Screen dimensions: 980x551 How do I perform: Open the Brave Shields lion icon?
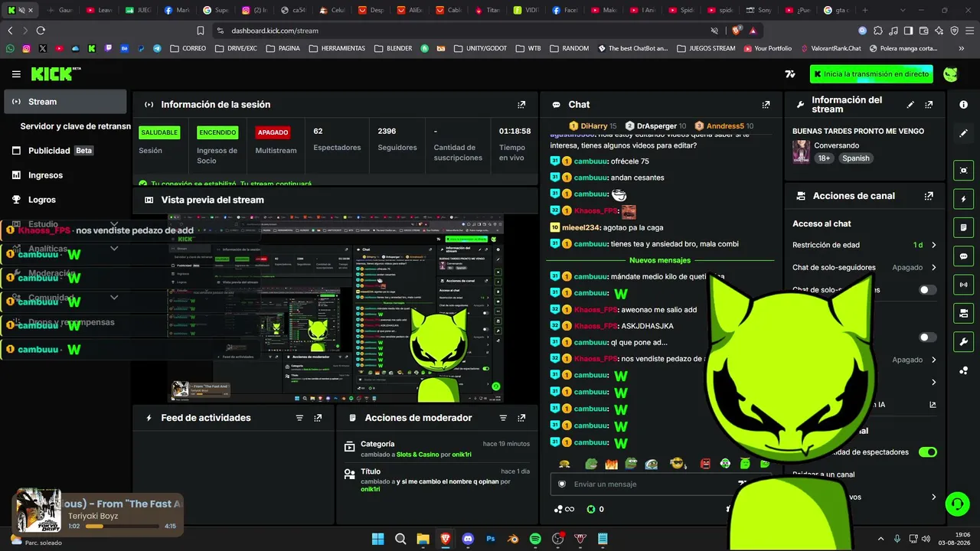pos(737,31)
